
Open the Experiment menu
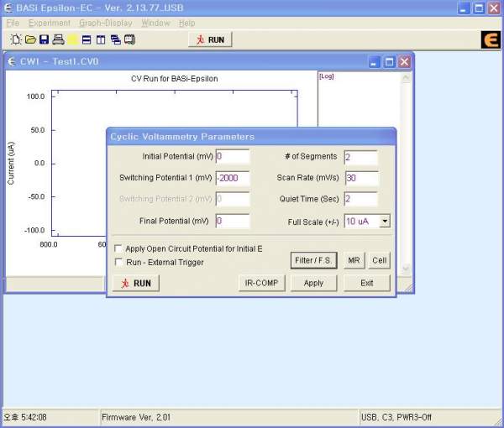[x=50, y=23]
